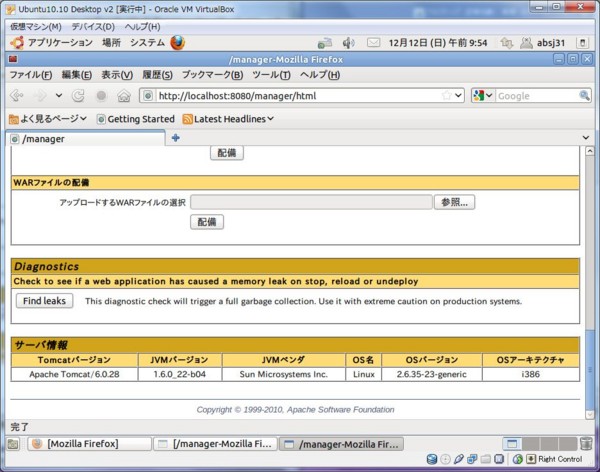Click the power session icon in panel
Image resolution: width=600 pixels, height=472 pixels.
click(582, 43)
